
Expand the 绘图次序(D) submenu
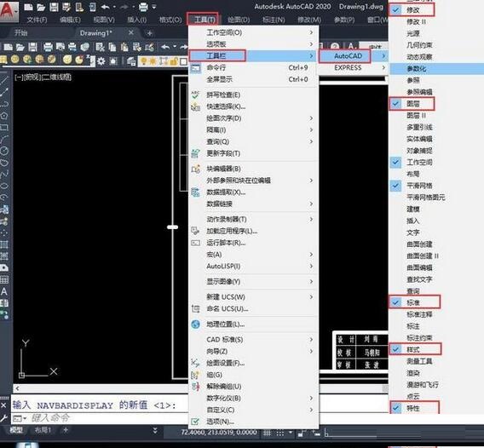click(254, 118)
